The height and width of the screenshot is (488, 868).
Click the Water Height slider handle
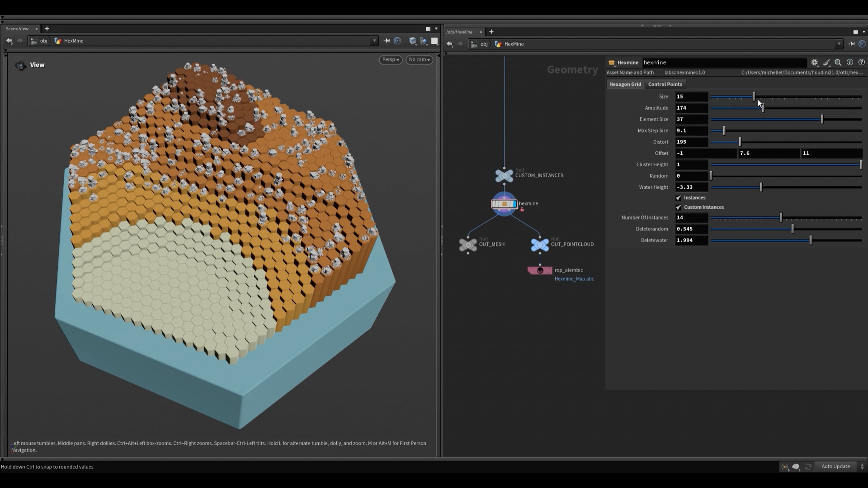tap(761, 187)
